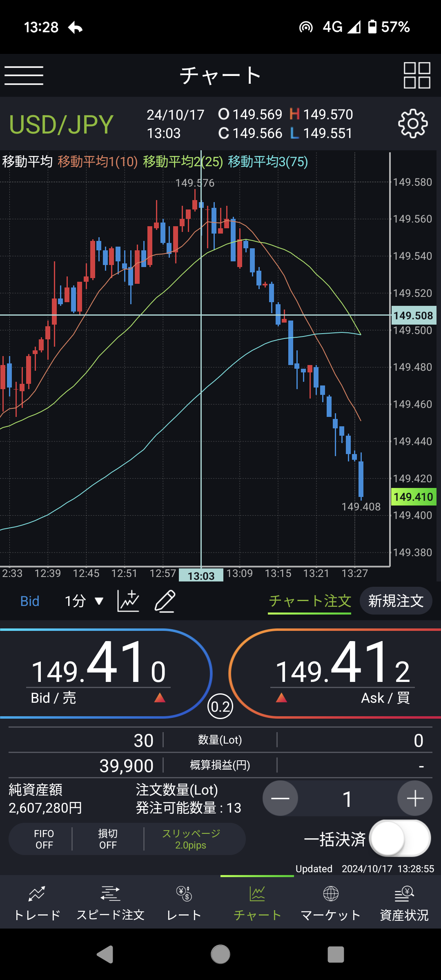The image size is (441, 980).
Task: Toggle the 一括決済 switch
Action: [x=400, y=838]
